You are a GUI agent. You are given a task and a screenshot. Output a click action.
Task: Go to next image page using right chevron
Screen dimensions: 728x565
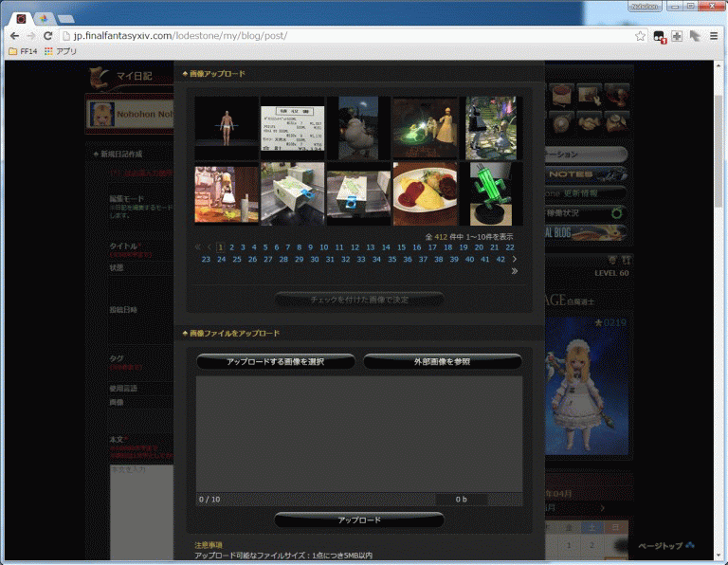point(515,259)
